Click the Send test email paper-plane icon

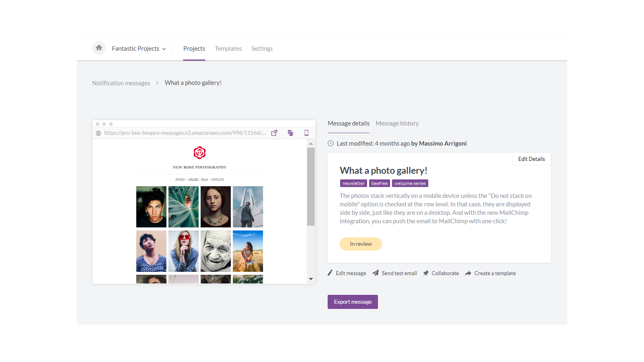tap(376, 273)
